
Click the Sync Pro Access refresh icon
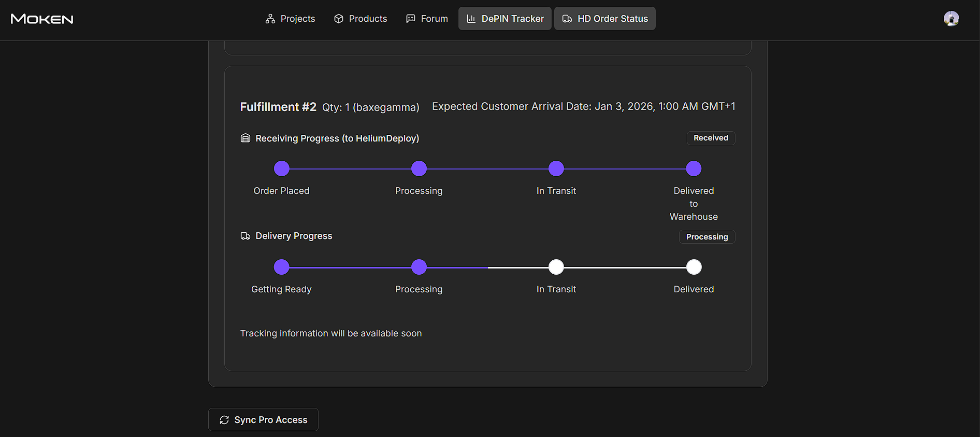pyautogui.click(x=224, y=420)
